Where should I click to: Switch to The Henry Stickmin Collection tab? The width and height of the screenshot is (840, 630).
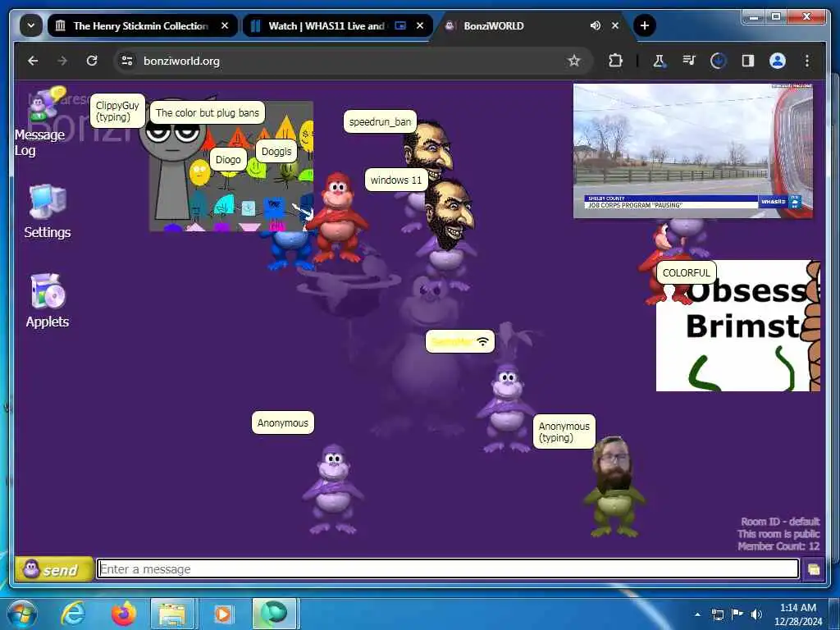pos(140,25)
